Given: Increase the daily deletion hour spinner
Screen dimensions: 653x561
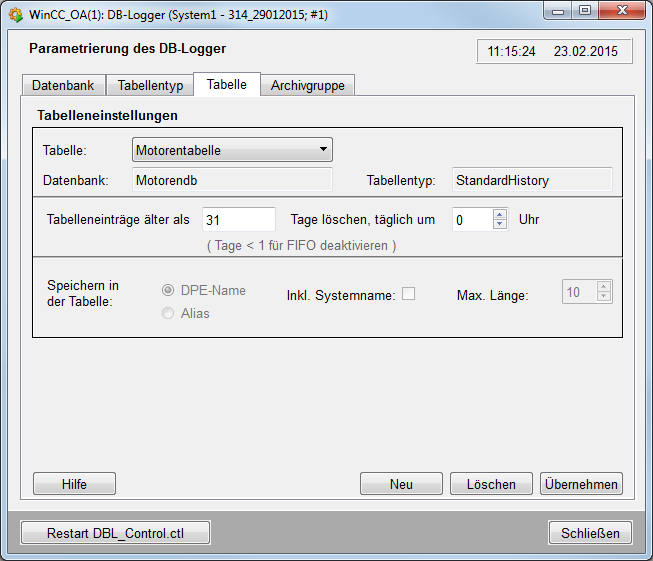Looking at the screenshot, I should click(x=499, y=214).
